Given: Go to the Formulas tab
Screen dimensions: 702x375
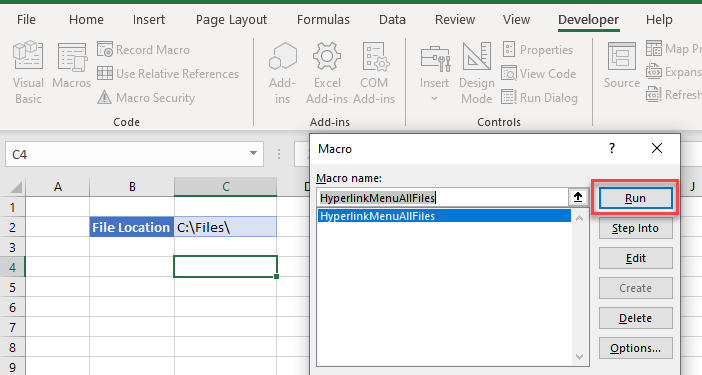Looking at the screenshot, I should pos(323,20).
